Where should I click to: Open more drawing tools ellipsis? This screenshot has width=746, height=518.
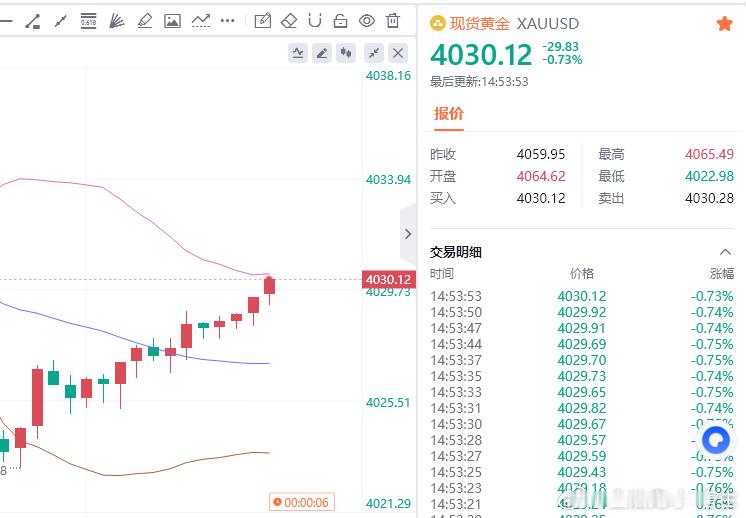click(x=228, y=21)
